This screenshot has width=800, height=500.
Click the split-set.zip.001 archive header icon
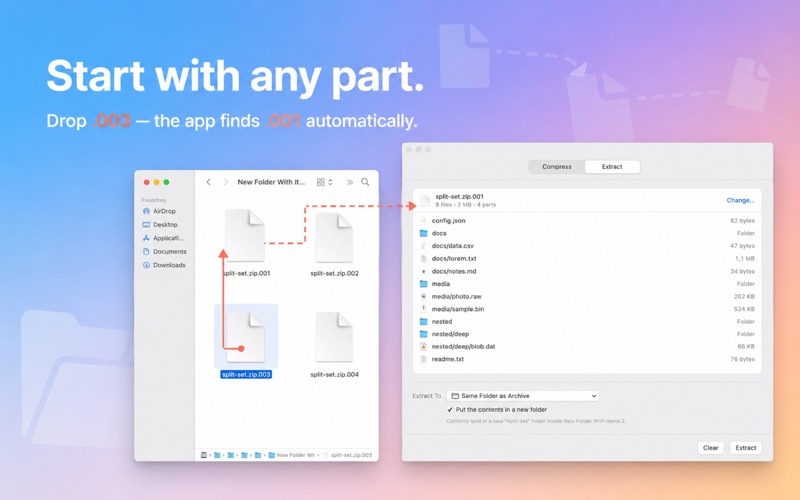[x=425, y=201]
